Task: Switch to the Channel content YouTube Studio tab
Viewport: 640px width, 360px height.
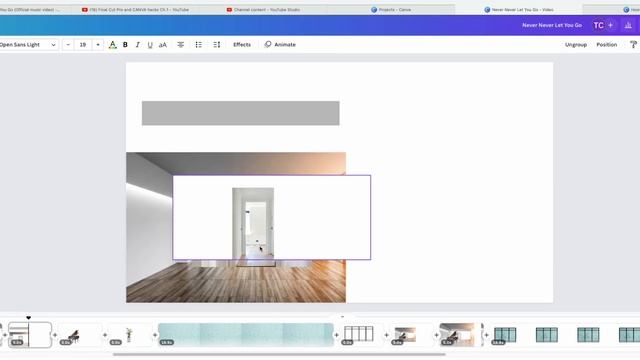Action: pos(263,9)
